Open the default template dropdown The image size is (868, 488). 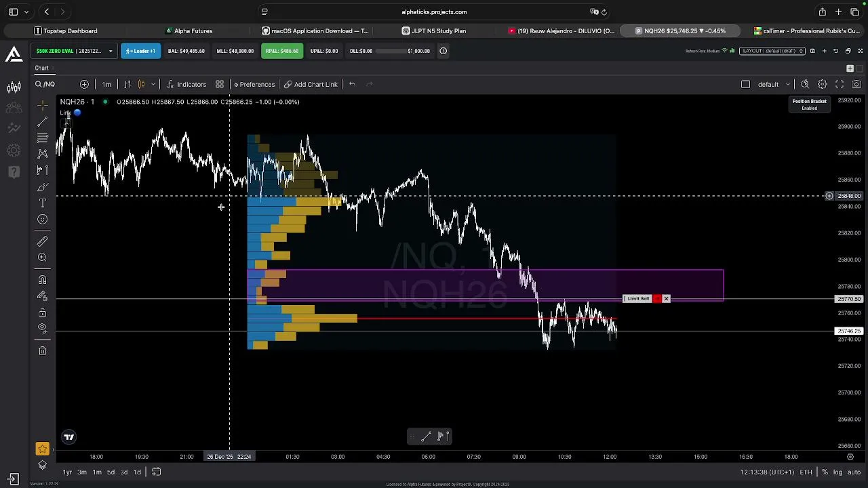tap(774, 84)
